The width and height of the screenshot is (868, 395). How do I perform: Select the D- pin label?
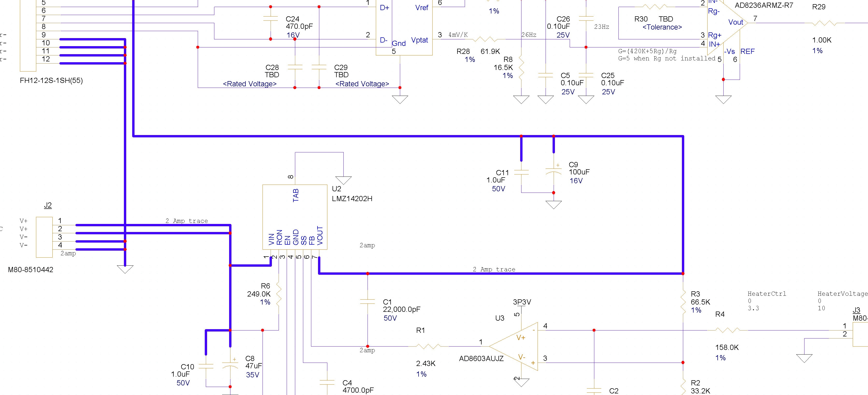click(x=383, y=40)
